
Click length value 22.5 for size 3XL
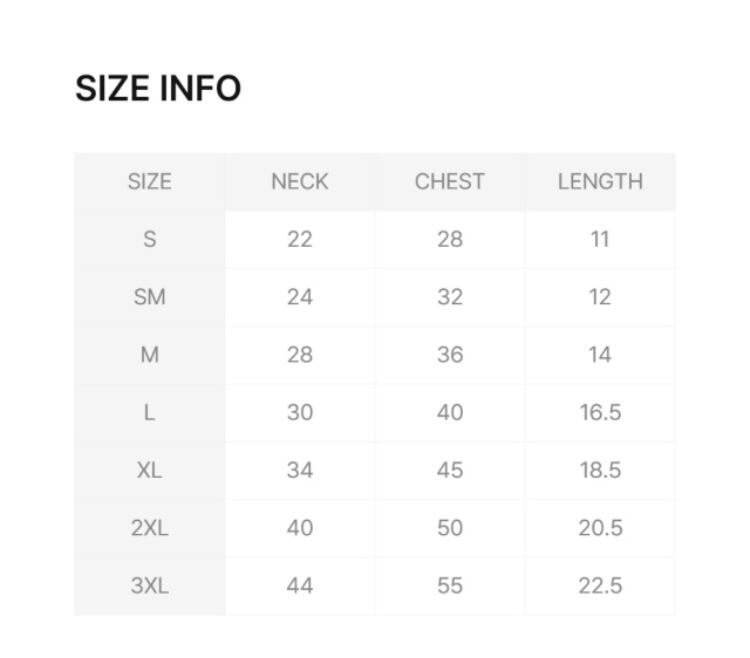(600, 586)
